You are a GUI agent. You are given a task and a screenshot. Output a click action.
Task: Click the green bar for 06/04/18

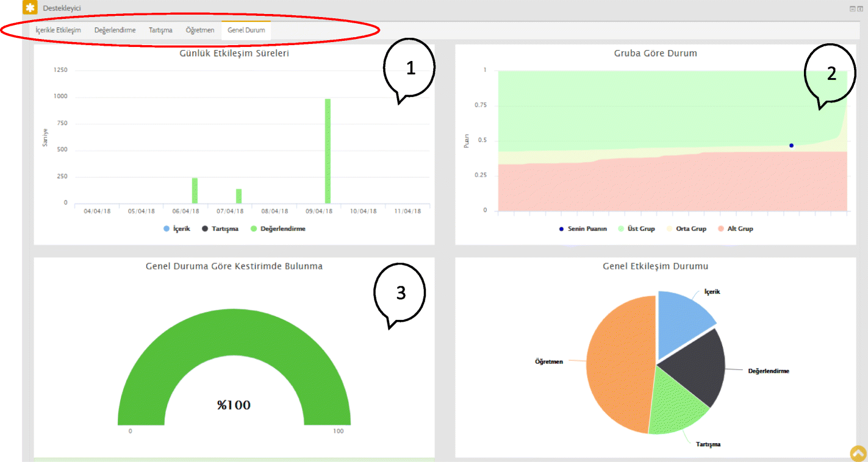point(195,191)
